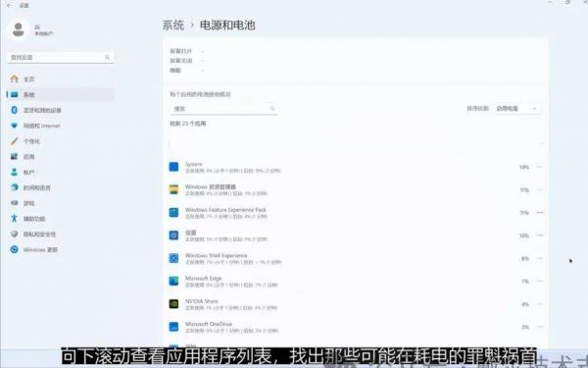Open more options for Microsoft Edge row
Screen dimensions: 588x368
pyautogui.click(x=540, y=282)
